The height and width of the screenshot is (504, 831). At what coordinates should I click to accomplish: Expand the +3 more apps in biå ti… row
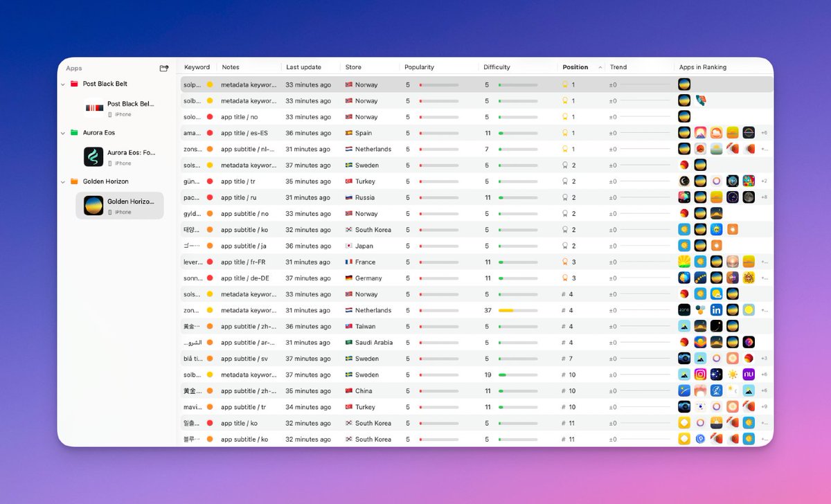coord(764,359)
